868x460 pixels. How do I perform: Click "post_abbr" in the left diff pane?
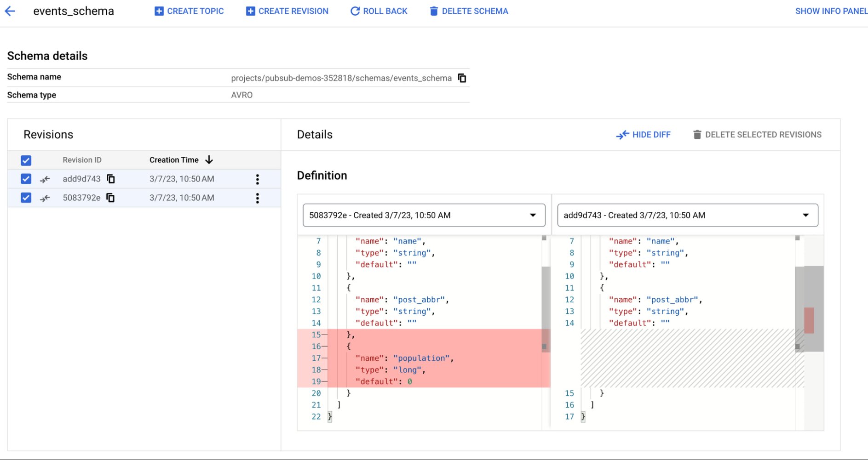[419, 300]
